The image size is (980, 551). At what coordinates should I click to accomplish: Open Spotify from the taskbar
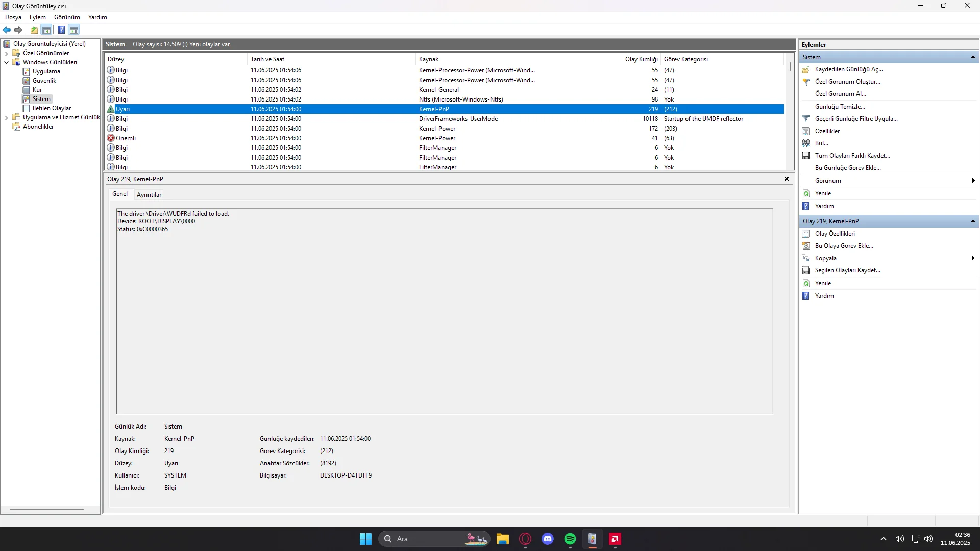(570, 539)
